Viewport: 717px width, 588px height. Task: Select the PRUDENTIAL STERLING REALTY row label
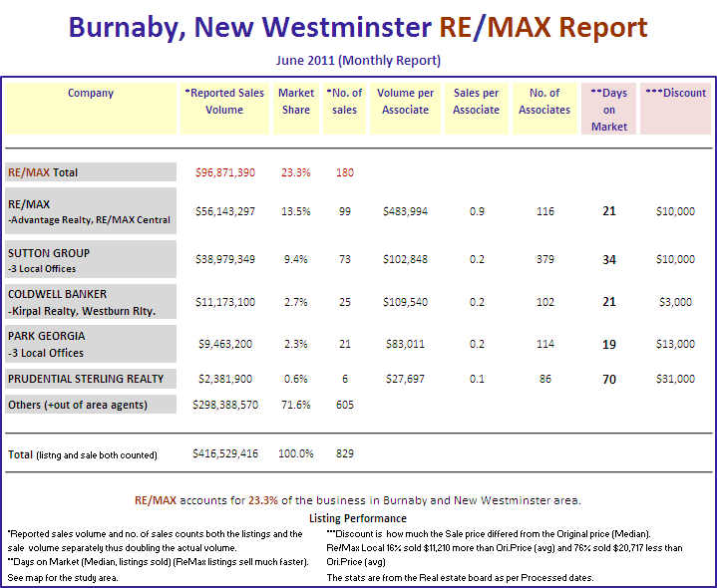(x=91, y=379)
